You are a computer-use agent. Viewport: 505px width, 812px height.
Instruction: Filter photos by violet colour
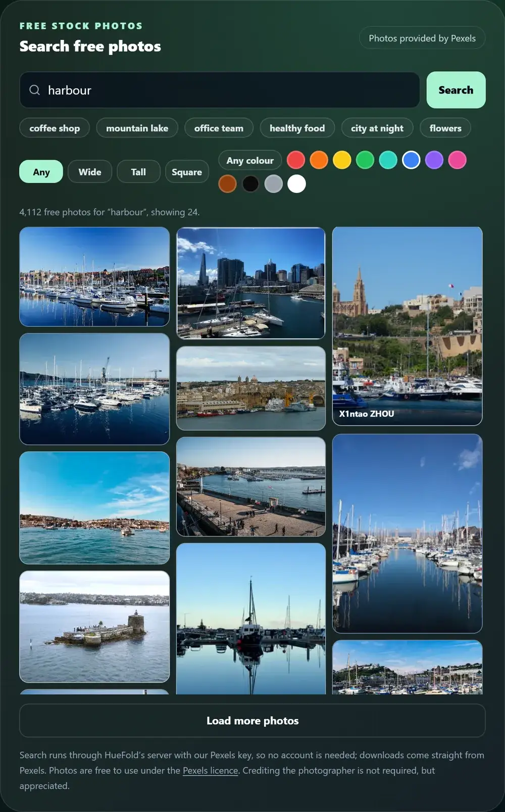434,160
